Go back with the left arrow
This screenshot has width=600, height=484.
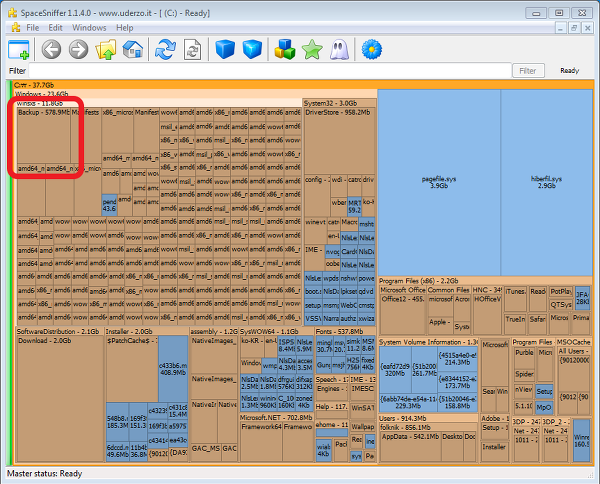click(x=51, y=49)
